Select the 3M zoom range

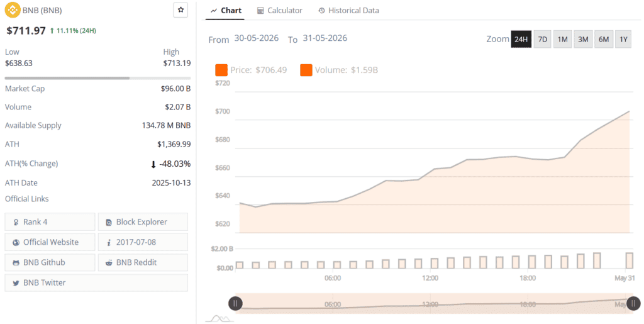pos(583,40)
